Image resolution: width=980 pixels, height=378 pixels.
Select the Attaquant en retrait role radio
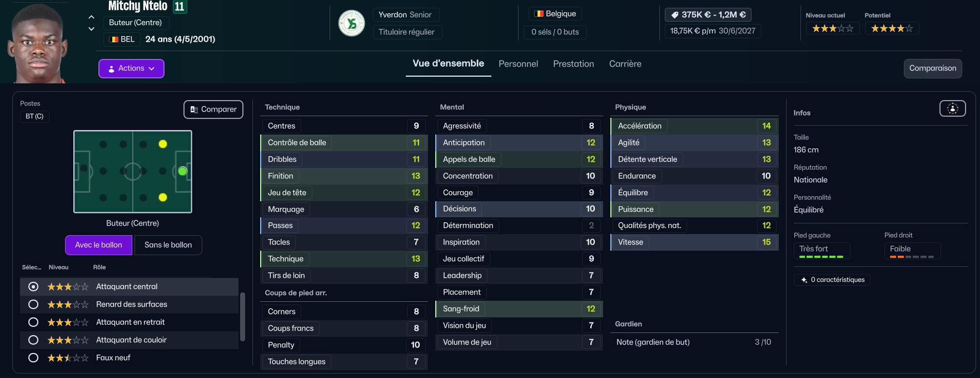[33, 322]
